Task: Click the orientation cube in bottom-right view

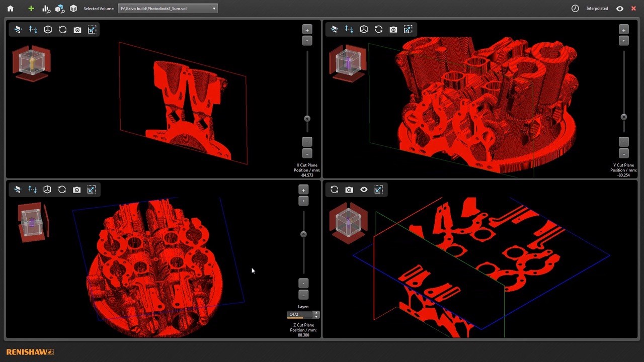Action: [348, 221]
